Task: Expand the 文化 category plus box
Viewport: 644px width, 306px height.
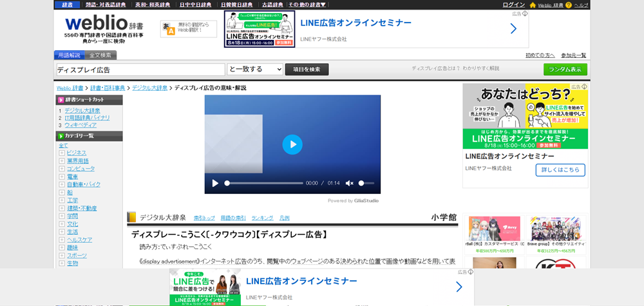Action: pos(62,224)
